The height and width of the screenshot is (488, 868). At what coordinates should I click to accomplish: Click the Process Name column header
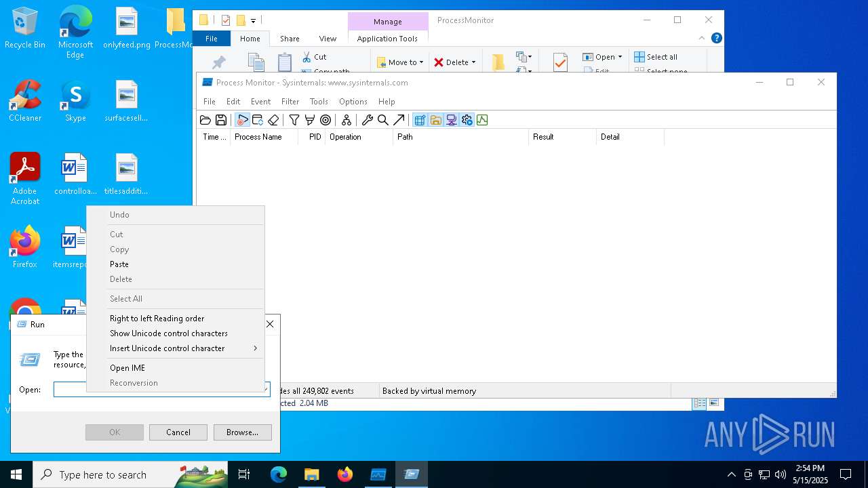click(264, 137)
